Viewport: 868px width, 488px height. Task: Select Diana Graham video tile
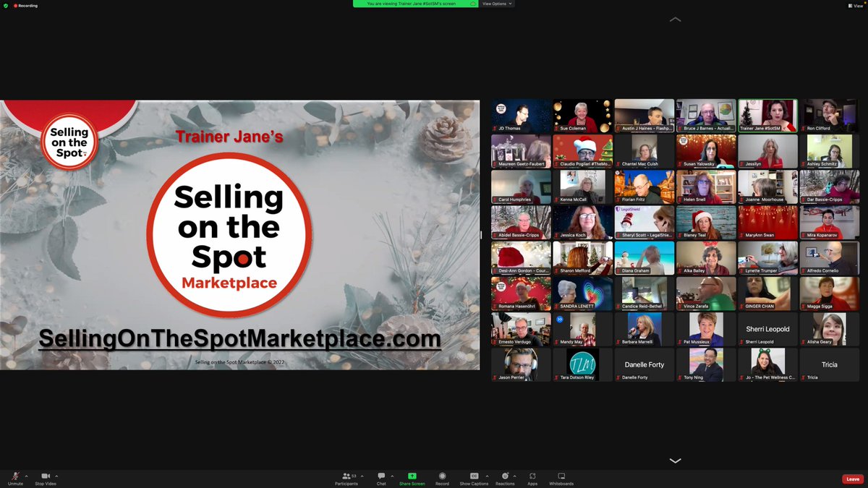click(644, 258)
